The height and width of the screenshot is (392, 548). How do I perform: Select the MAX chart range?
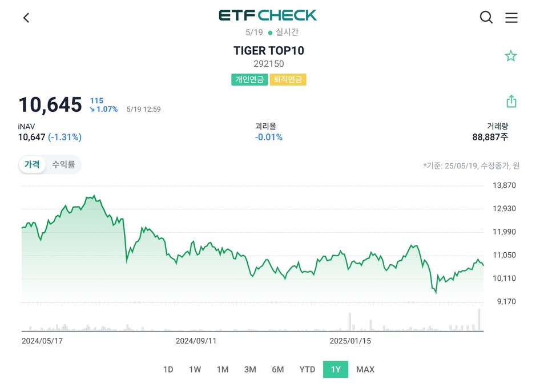point(365,370)
